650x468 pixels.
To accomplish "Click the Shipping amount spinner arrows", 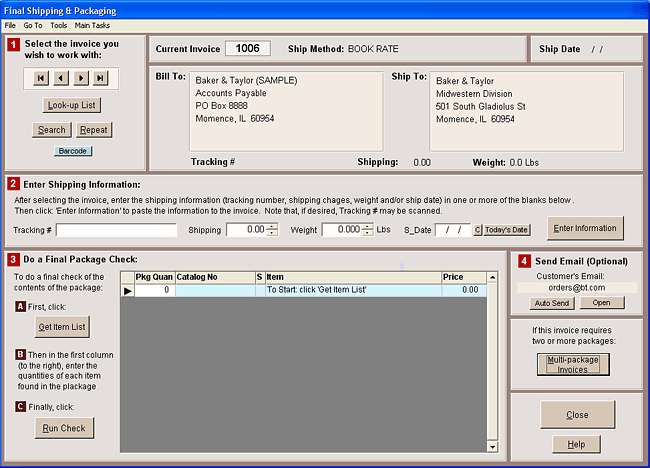I will click(x=272, y=230).
